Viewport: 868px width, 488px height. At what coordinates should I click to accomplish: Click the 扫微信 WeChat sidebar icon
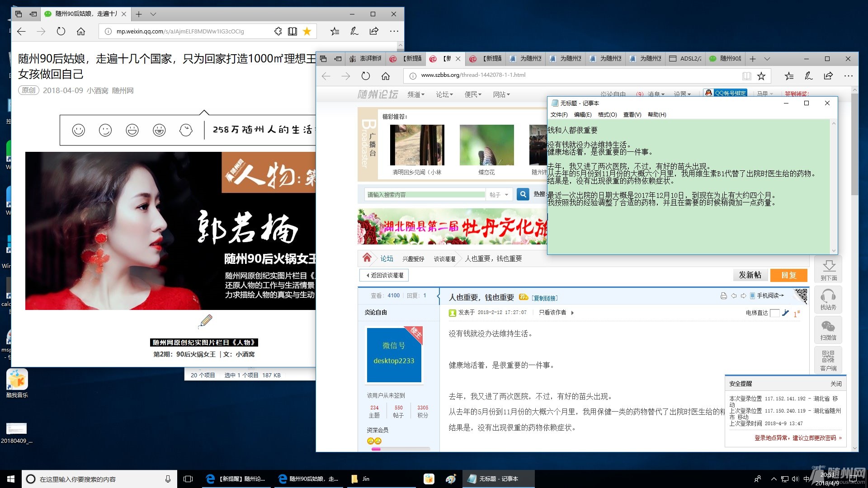tap(828, 330)
